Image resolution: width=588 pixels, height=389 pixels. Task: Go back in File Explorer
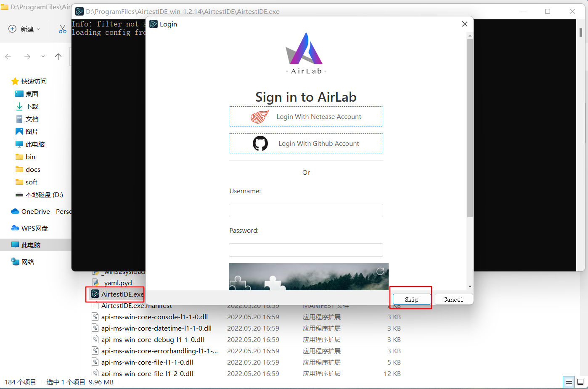click(8, 56)
